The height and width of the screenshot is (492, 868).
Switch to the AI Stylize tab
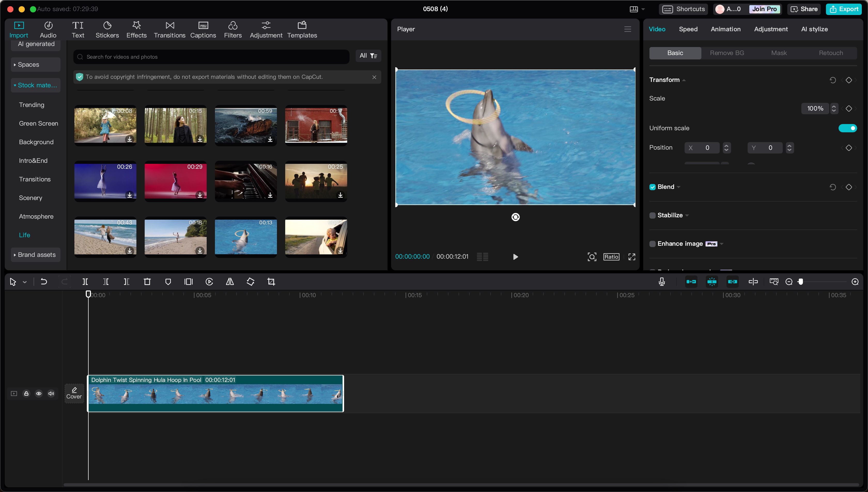point(814,29)
